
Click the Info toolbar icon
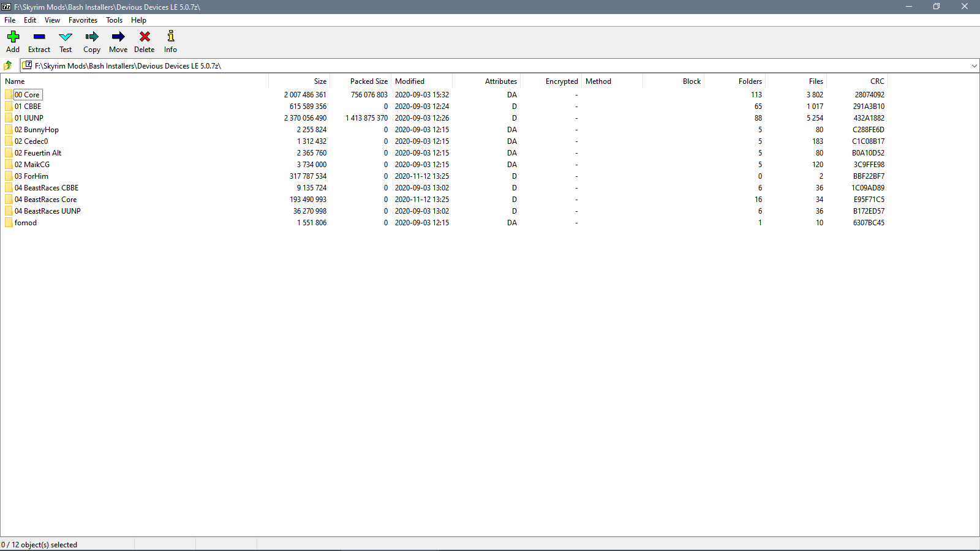(170, 36)
